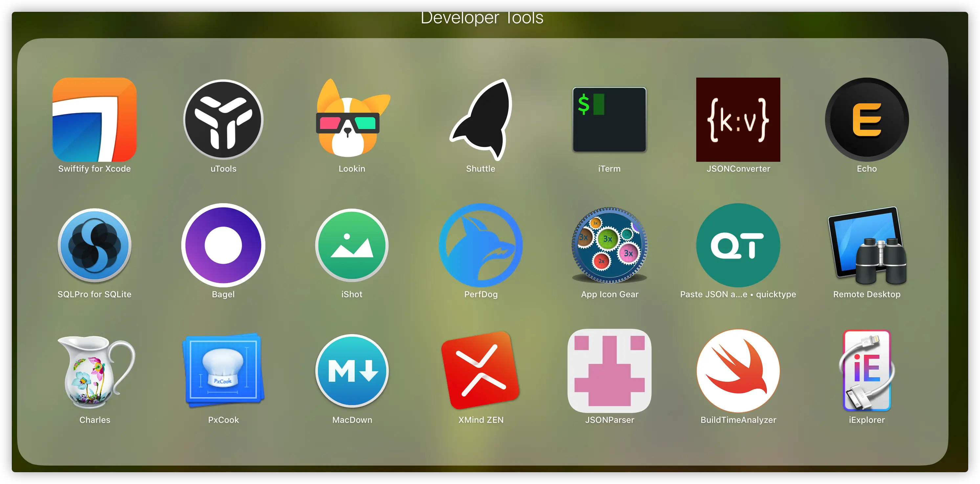The image size is (980, 484).
Task: Open the purple Bagel app
Action: click(223, 245)
